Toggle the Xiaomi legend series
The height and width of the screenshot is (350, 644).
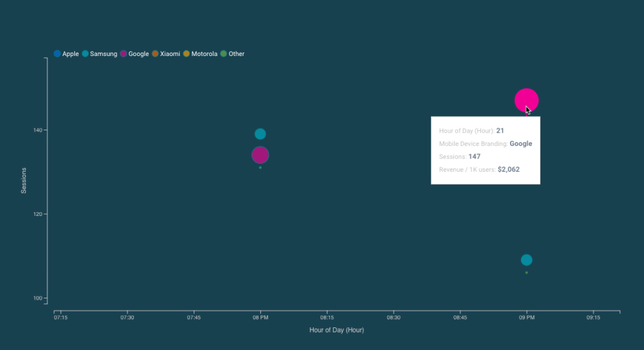[x=166, y=54]
